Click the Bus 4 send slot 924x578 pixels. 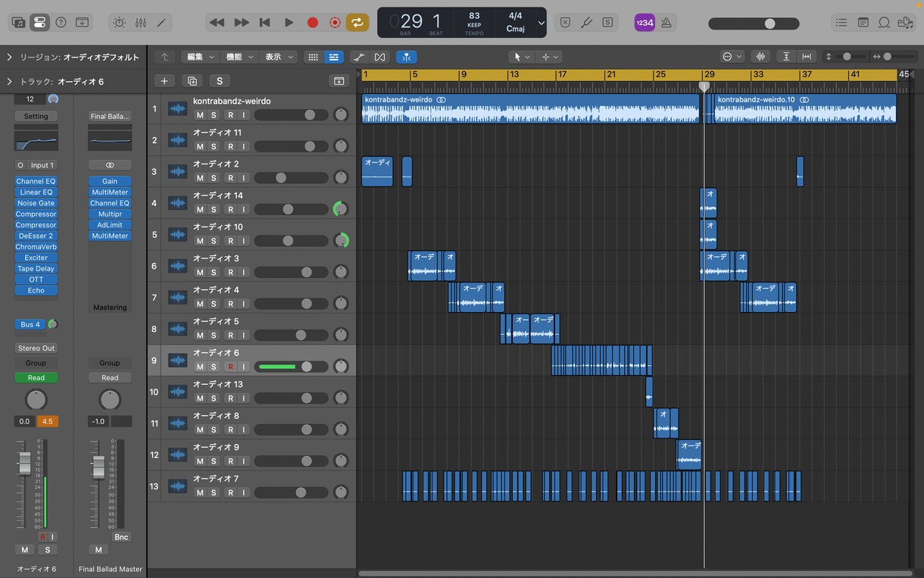point(30,324)
